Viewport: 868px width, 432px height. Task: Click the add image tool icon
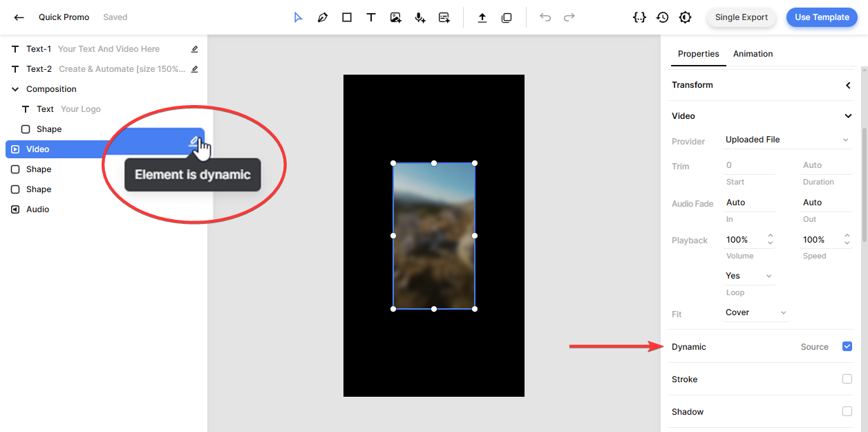tap(395, 17)
